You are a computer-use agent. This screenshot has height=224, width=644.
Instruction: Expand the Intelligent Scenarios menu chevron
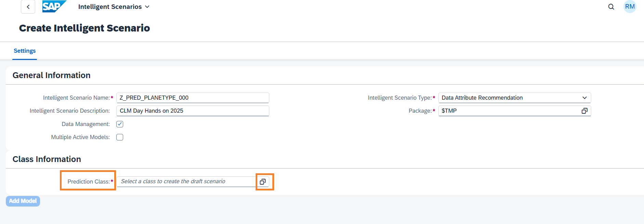point(147,7)
